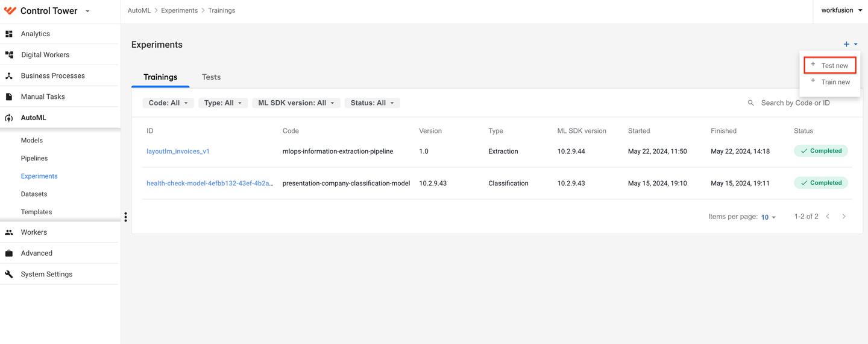Click the Workers people icon
This screenshot has height=344, width=868.
[9, 232]
